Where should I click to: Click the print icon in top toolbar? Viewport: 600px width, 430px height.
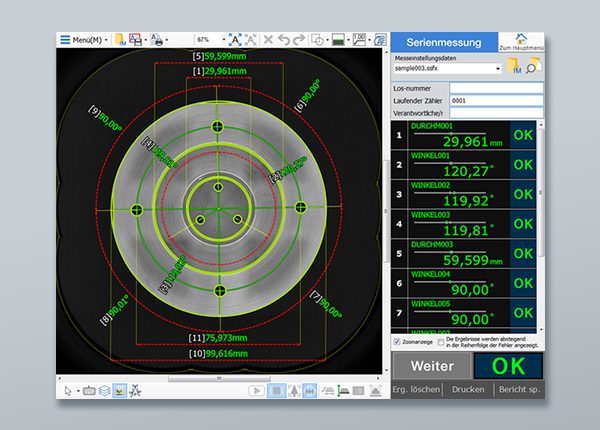point(156,40)
